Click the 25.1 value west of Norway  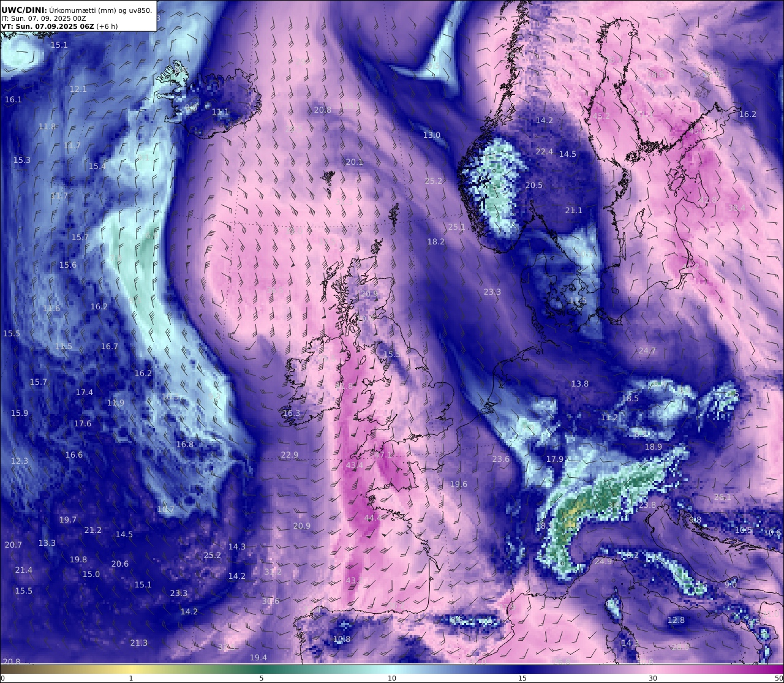(x=457, y=227)
